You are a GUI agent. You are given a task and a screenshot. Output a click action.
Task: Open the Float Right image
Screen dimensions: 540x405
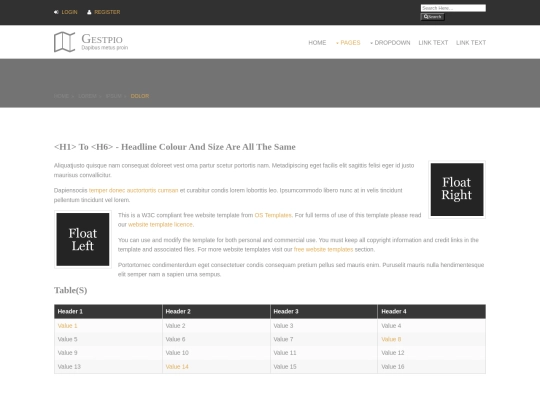[x=457, y=189]
